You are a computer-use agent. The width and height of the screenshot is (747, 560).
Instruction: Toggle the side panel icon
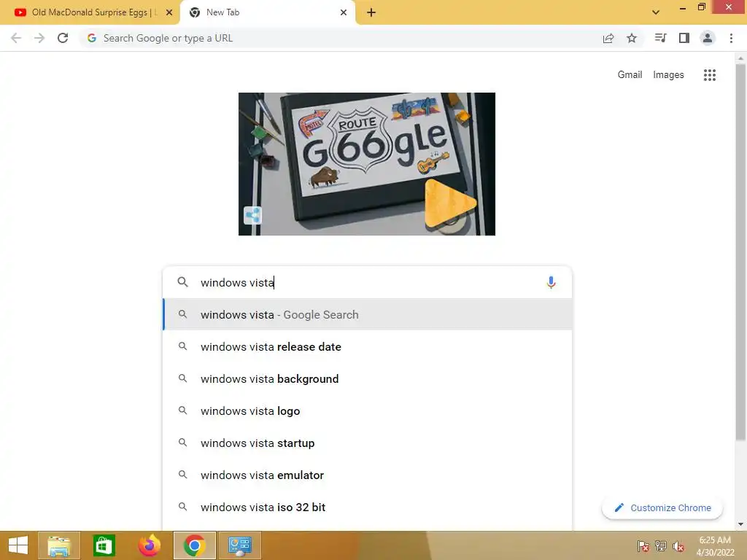click(684, 38)
